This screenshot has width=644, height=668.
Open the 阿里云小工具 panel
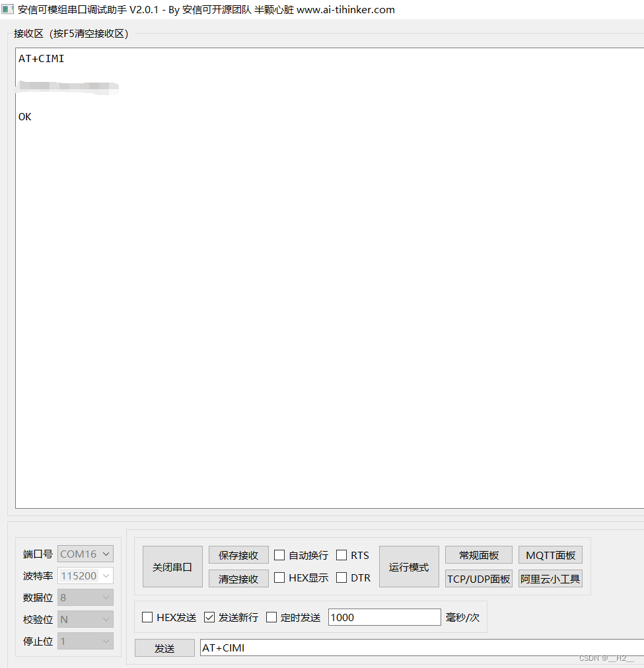coord(550,578)
